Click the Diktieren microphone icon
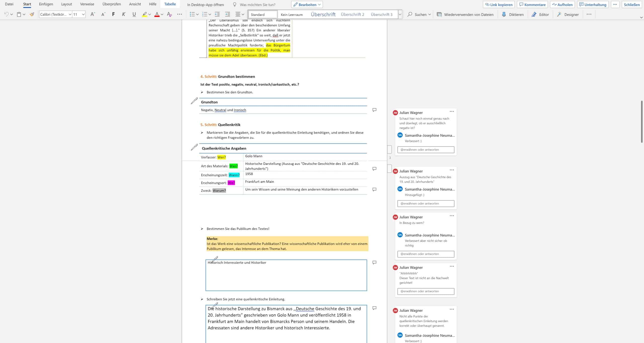The height and width of the screenshot is (343, 644). (504, 14)
